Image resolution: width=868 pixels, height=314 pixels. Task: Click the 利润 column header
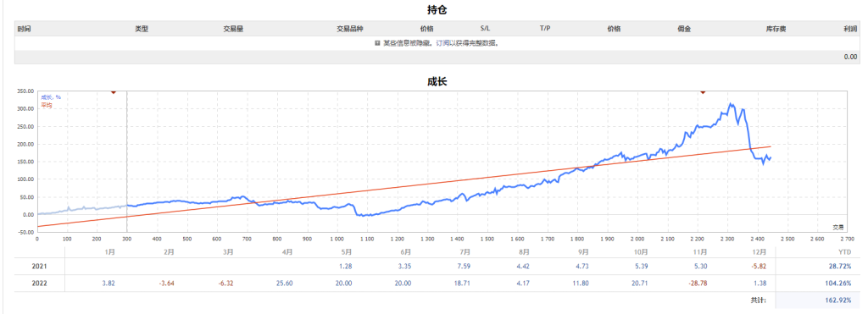851,29
